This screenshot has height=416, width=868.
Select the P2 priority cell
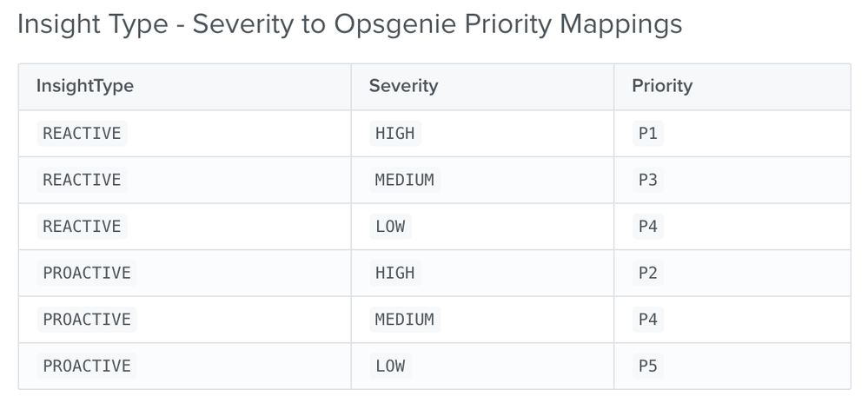[647, 274]
